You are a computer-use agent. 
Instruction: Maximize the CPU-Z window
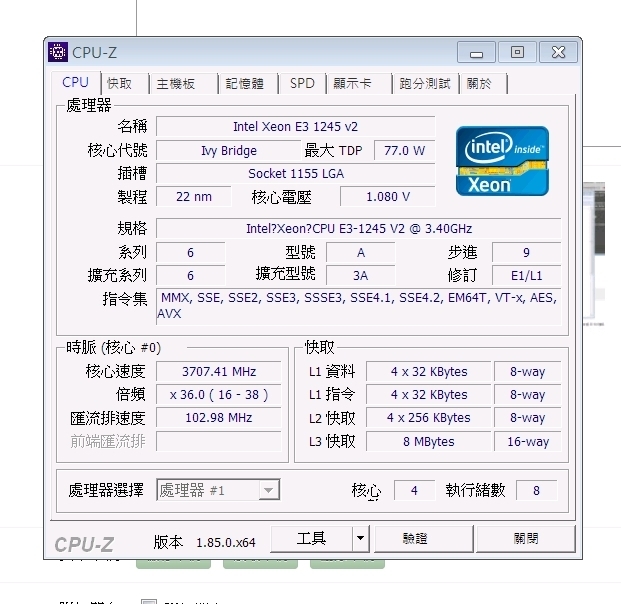coord(517,52)
